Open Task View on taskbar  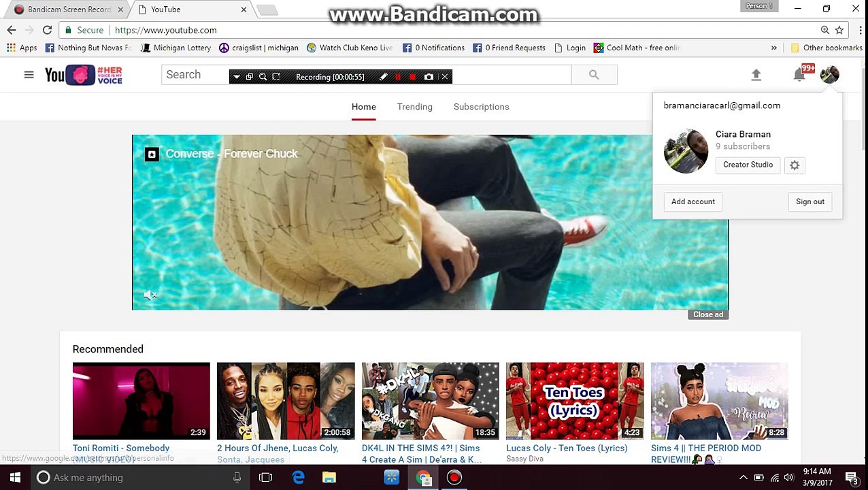(266, 478)
